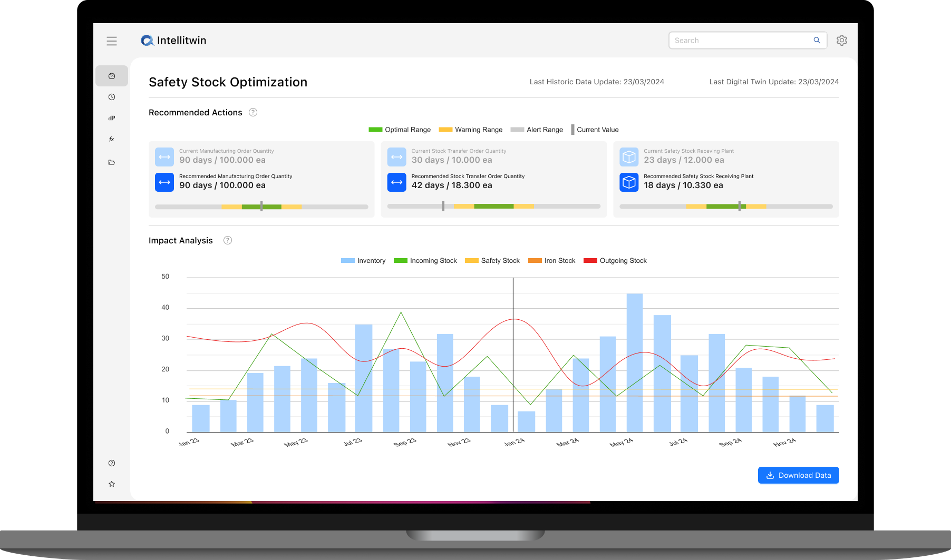The height and width of the screenshot is (560, 951).
Task: Toggle the Inventory legend item
Action: tap(363, 260)
